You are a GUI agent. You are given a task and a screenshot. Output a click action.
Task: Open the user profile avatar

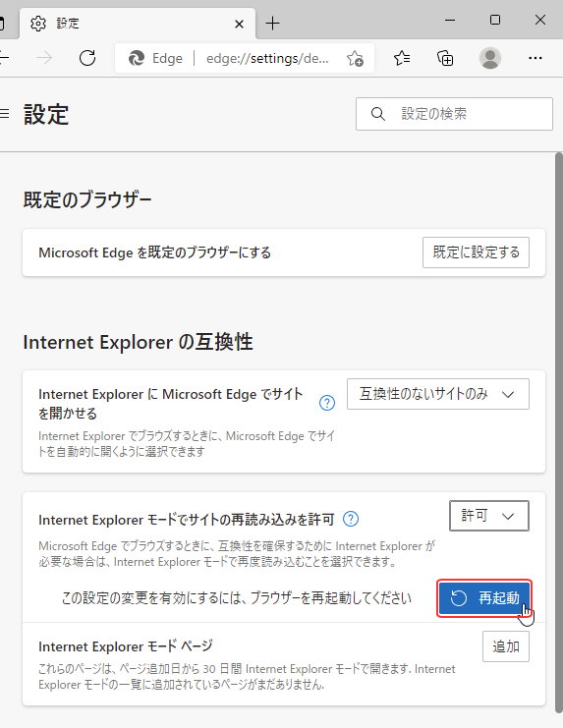[x=489, y=58]
